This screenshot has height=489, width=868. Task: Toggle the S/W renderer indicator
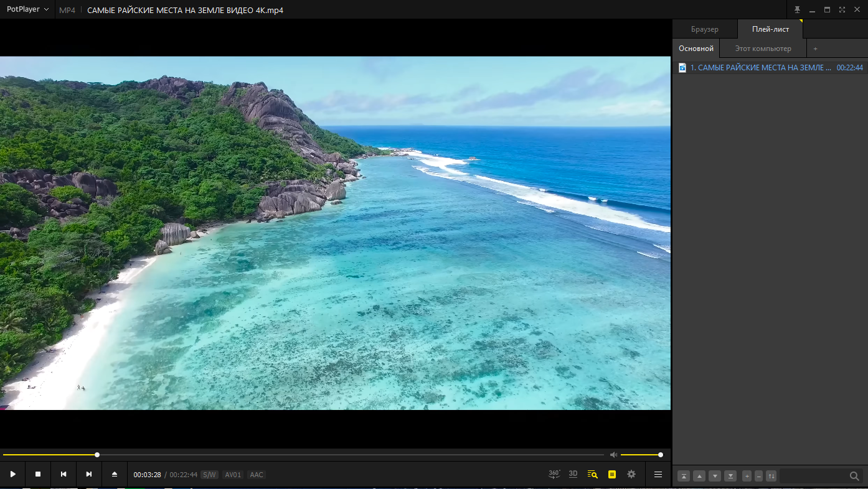pos(209,474)
